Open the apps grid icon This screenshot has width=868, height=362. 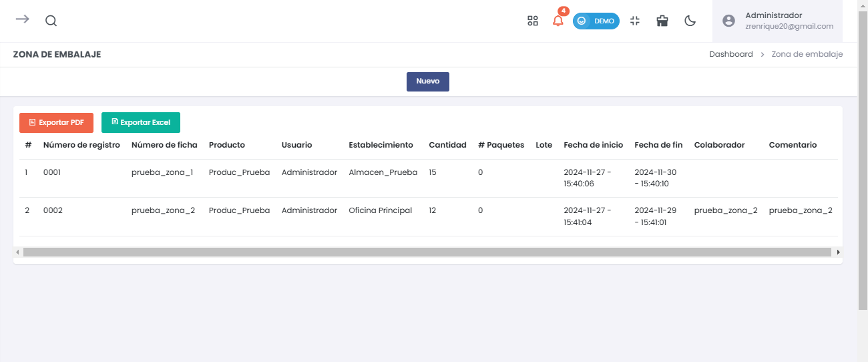[x=532, y=21]
